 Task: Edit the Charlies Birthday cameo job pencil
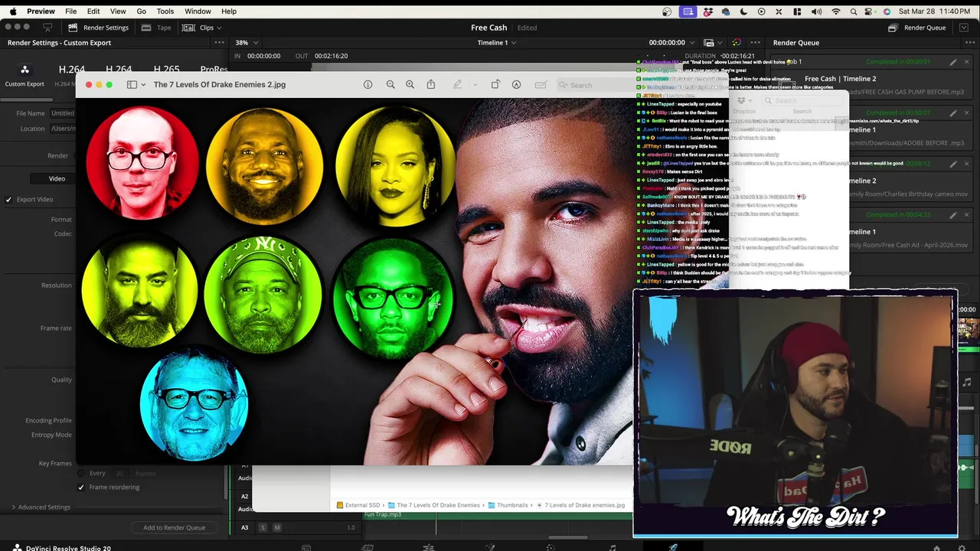(x=953, y=164)
